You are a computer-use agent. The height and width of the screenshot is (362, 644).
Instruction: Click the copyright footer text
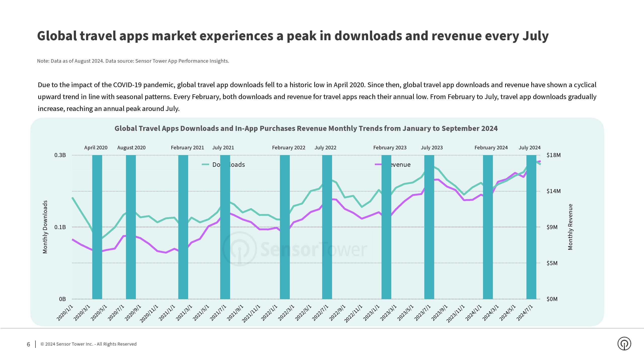pyautogui.click(x=88, y=344)
